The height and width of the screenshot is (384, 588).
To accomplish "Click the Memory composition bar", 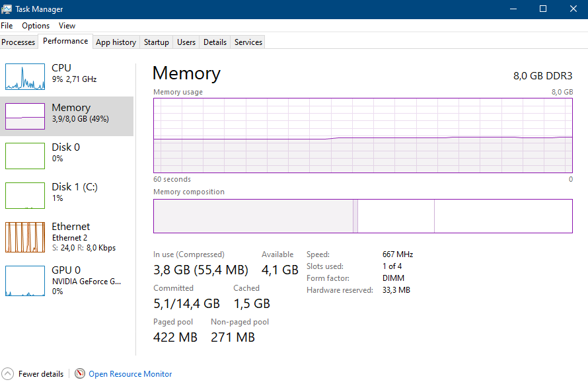I will pos(363,216).
